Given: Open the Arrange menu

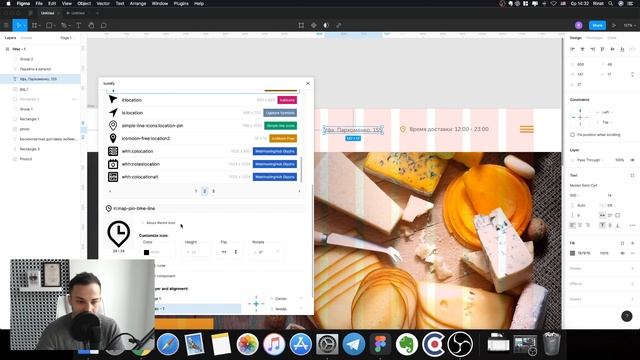Looking at the screenshot, I should (x=138, y=3).
